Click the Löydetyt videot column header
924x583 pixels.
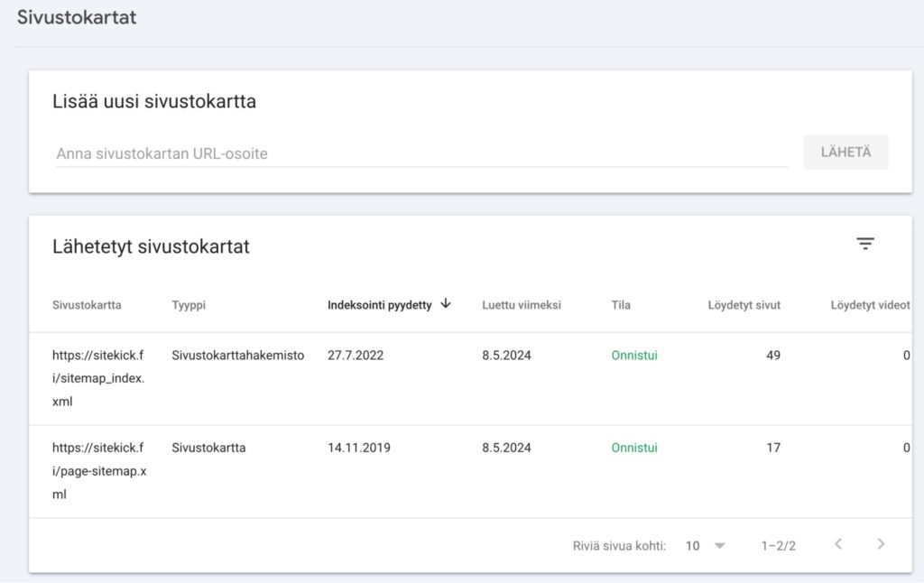coord(870,305)
